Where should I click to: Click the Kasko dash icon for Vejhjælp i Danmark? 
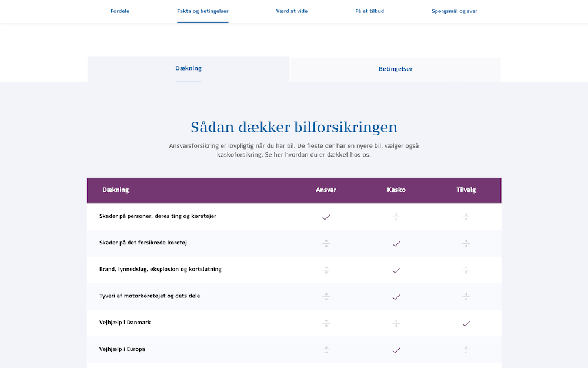396,323
